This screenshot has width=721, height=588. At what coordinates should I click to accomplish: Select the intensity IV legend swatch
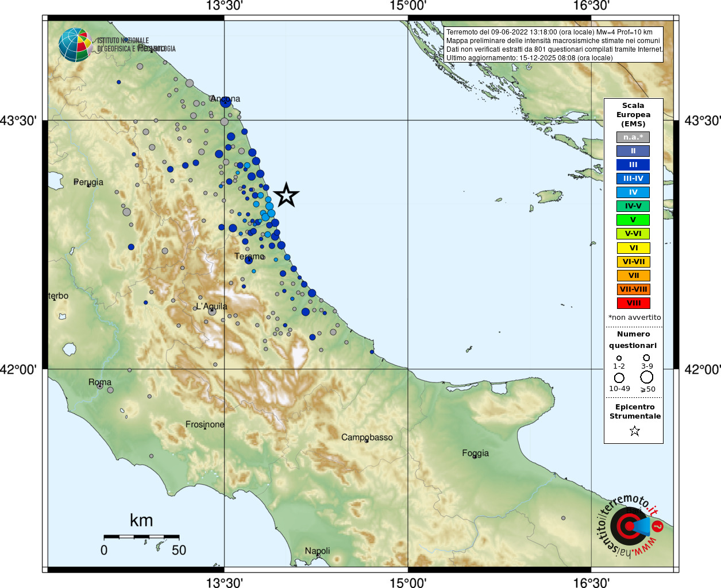click(x=633, y=192)
